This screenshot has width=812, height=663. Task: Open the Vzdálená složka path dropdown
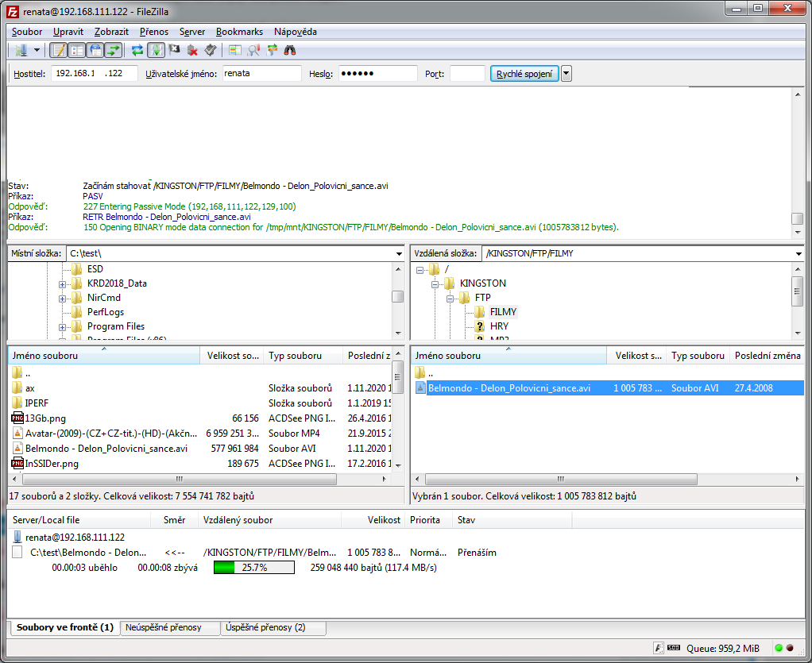[x=797, y=254]
